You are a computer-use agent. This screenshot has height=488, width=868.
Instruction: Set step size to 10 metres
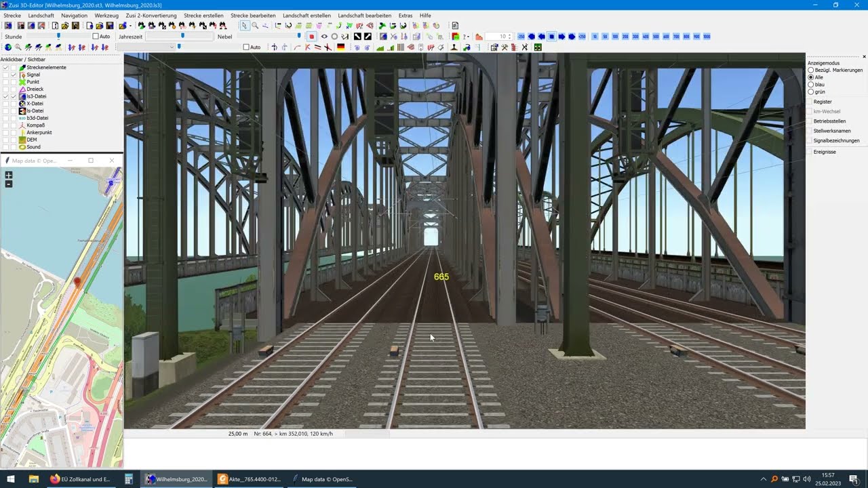pos(595,37)
